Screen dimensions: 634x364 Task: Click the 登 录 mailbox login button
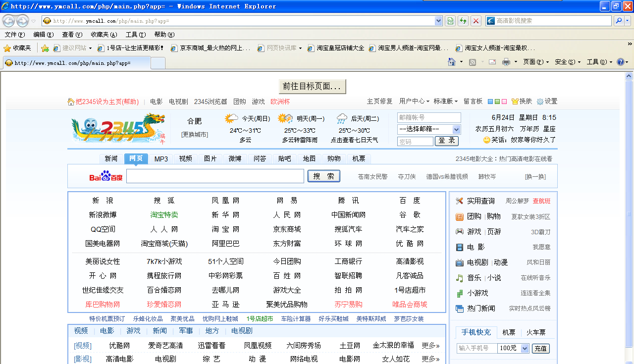click(x=447, y=141)
